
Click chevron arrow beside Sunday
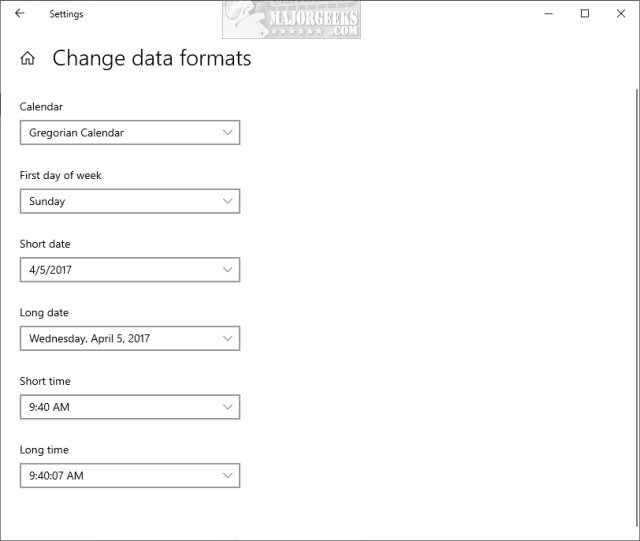click(x=228, y=201)
